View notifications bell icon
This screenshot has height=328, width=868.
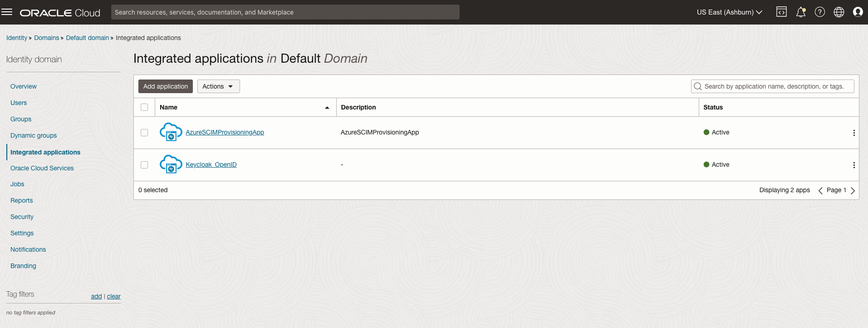click(x=801, y=12)
